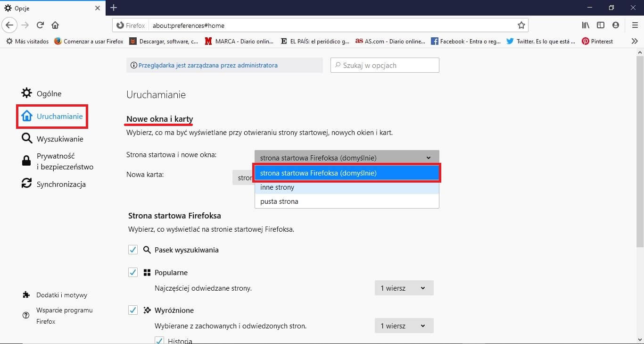Screen dimensions: 644x344
Task: Choose inne strony option
Action: tap(347, 187)
